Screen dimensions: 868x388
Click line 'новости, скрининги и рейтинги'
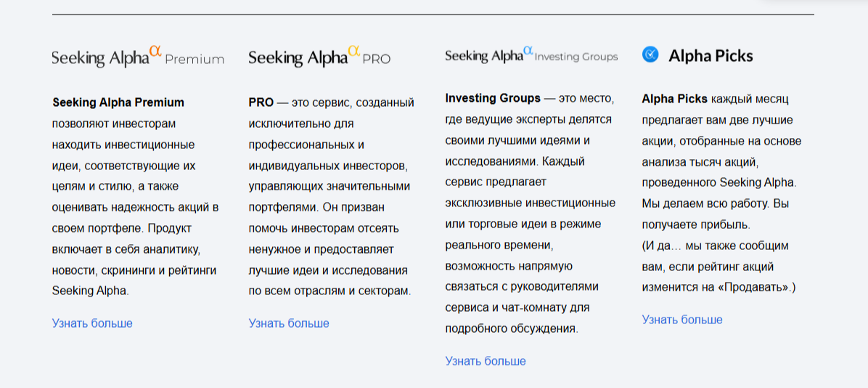[134, 272]
